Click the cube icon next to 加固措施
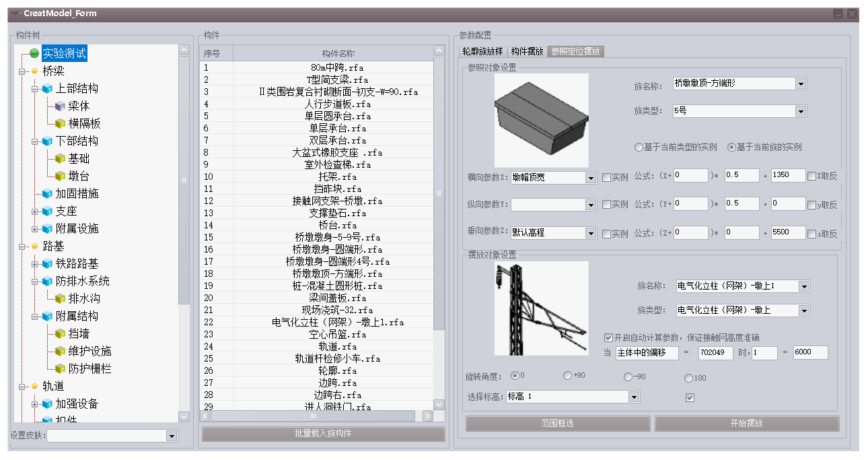 (x=47, y=193)
